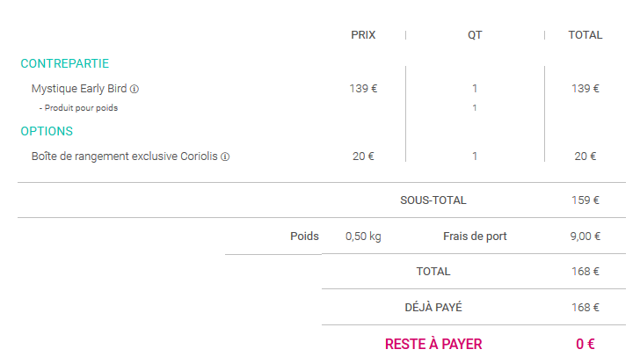
Task: Click Boîte de rangement exclusive Coriolis label
Action: pos(124,157)
